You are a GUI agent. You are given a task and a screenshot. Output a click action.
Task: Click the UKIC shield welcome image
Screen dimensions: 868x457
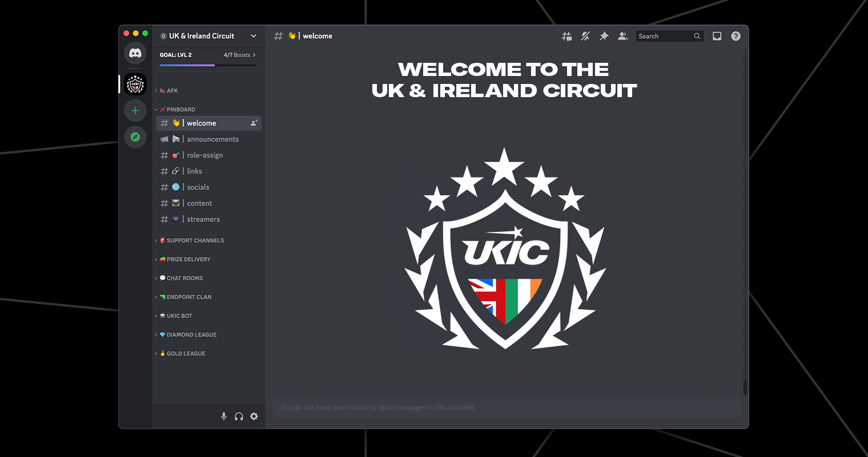point(505,249)
